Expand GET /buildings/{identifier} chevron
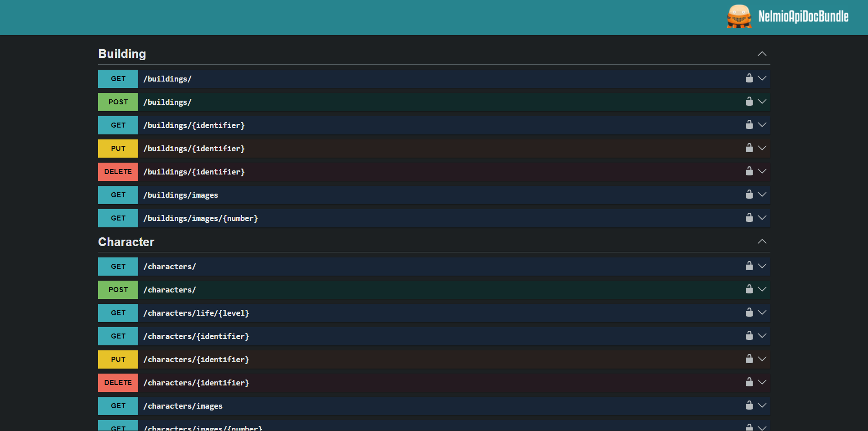Viewport: 868px width, 431px height. tap(762, 125)
